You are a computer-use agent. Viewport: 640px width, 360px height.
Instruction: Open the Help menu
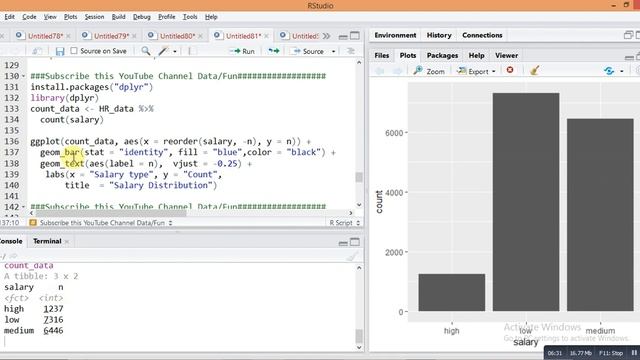point(211,17)
